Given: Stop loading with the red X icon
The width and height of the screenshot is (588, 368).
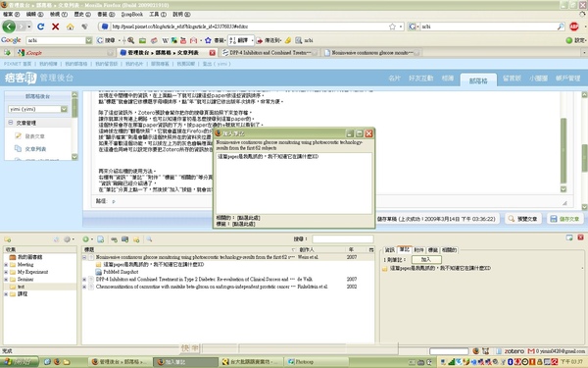Looking at the screenshot, I should (56, 26).
